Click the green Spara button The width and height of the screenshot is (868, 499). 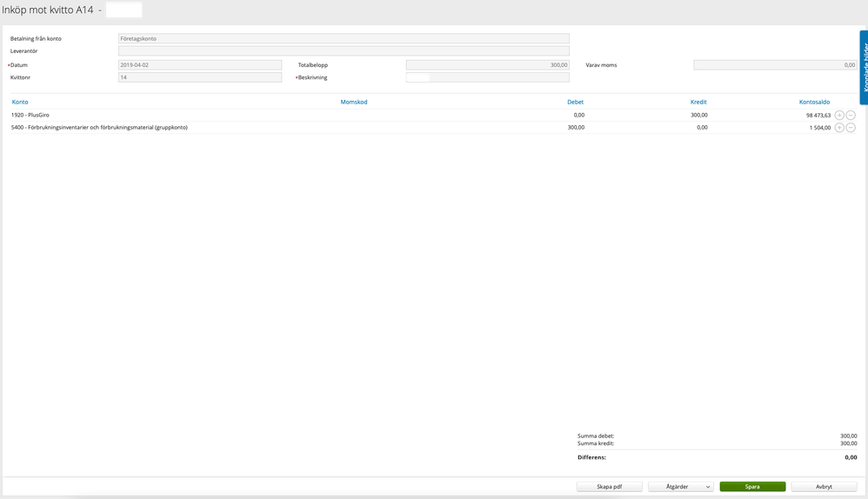[752, 487]
